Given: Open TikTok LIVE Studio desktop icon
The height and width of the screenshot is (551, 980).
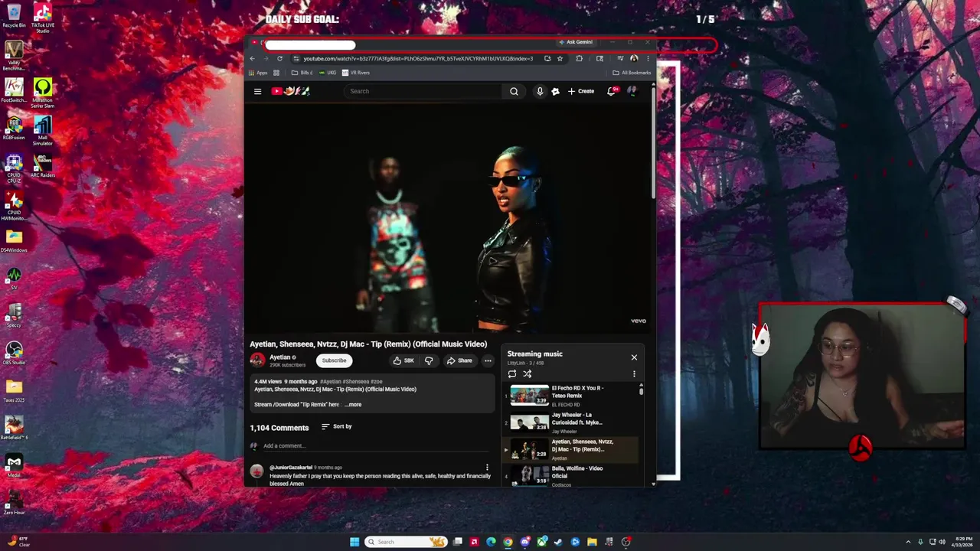Looking at the screenshot, I should [x=43, y=18].
